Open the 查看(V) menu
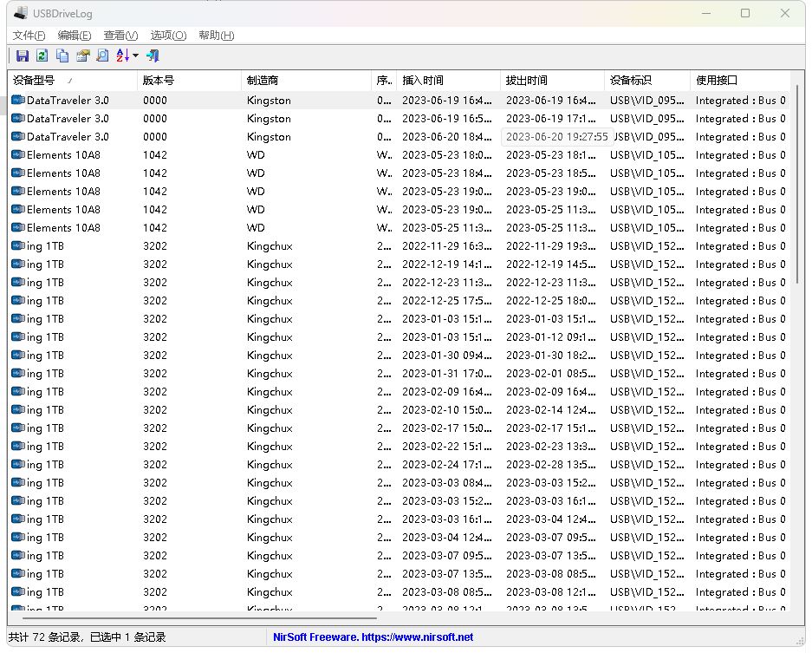This screenshot has width=812, height=653. 120,36
